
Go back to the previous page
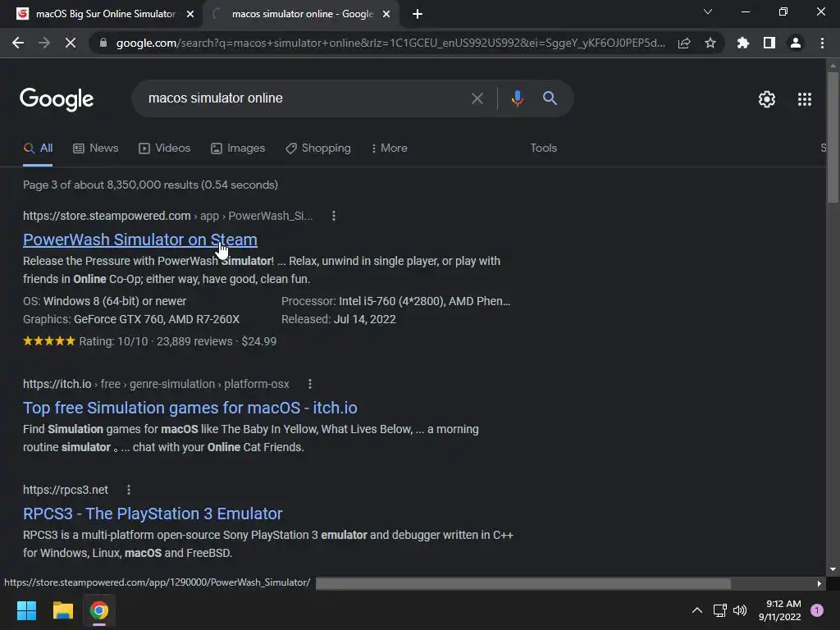pyautogui.click(x=18, y=43)
